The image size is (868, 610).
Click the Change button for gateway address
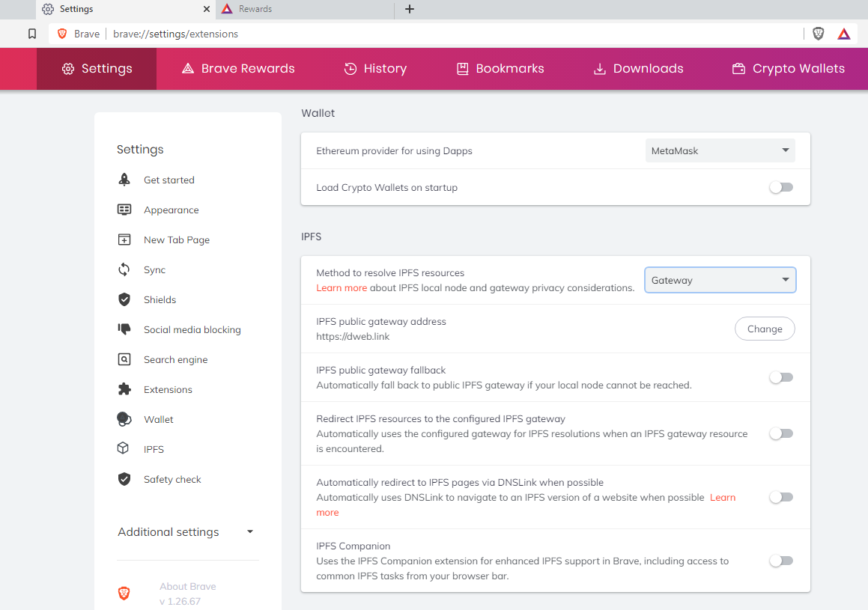(764, 329)
